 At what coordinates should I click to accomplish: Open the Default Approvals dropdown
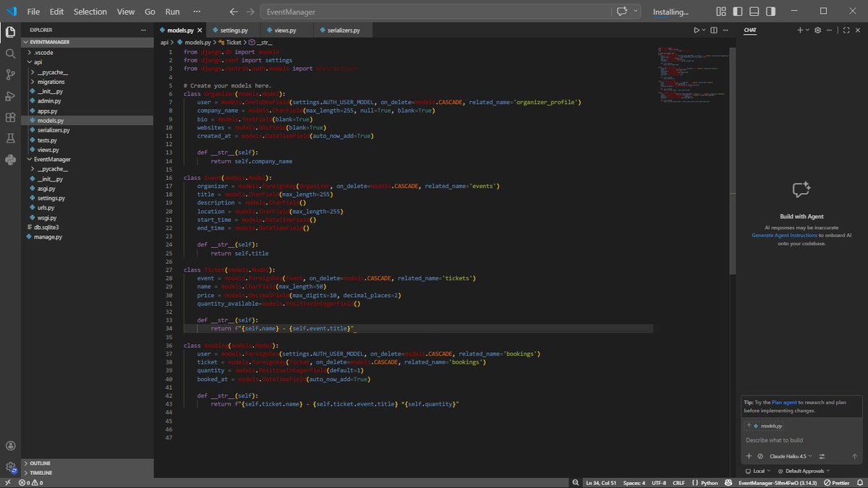coord(804,471)
